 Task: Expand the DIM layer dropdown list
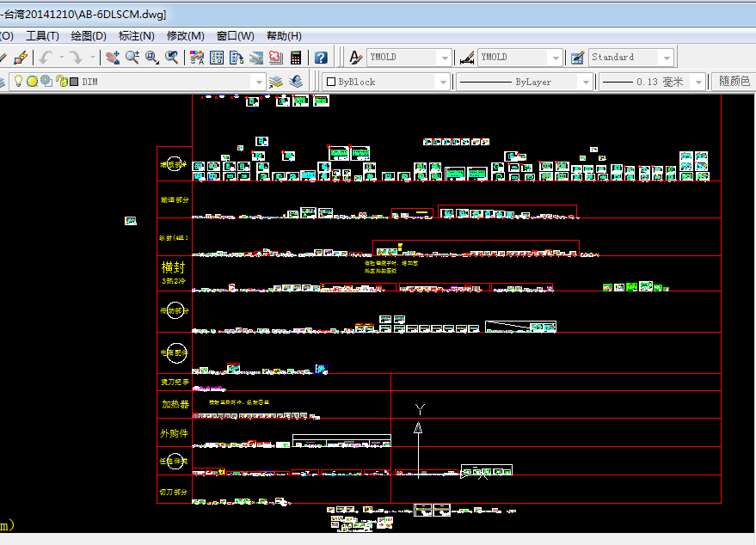point(257,82)
